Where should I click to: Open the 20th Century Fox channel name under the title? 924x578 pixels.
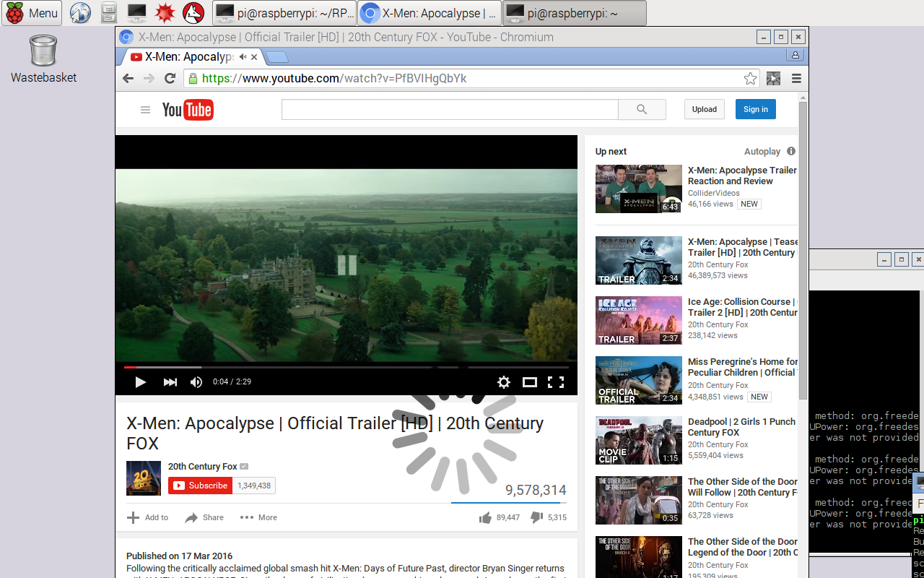pos(203,467)
